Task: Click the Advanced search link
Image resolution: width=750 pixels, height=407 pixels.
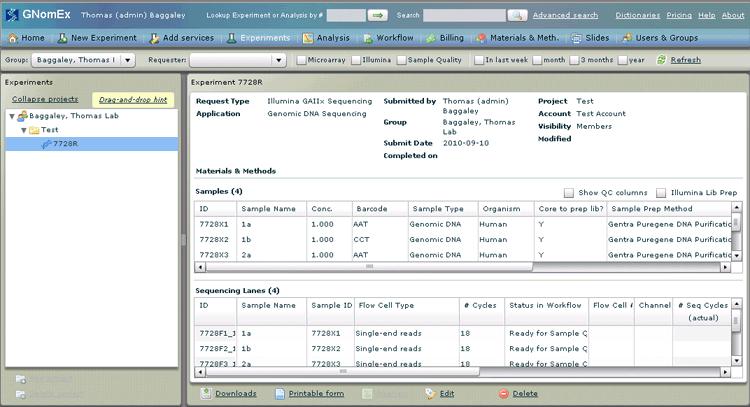Action: click(565, 15)
